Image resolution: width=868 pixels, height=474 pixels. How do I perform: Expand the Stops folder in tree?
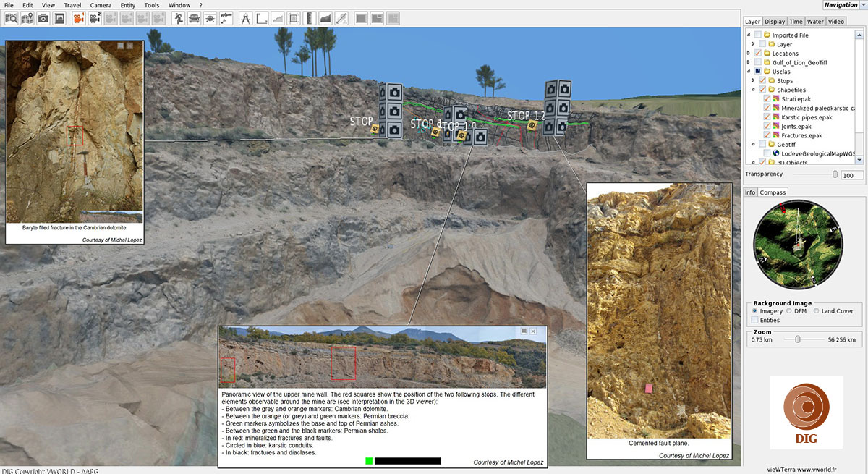pos(752,81)
